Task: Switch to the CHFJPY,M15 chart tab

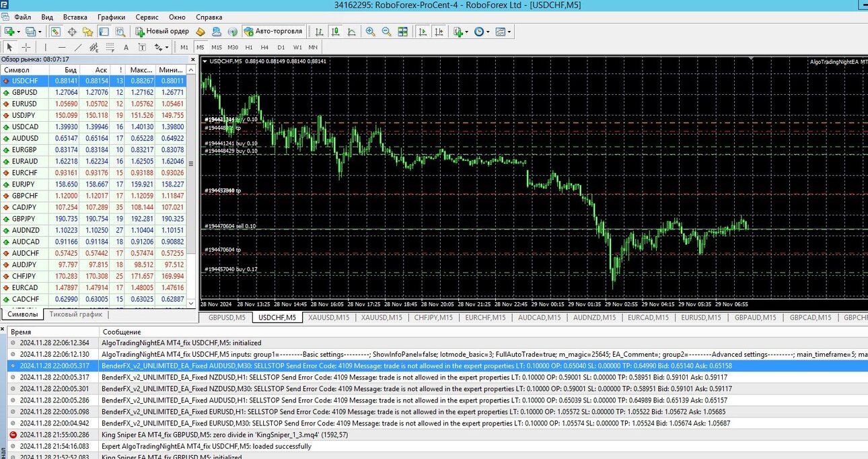Action: (433, 317)
